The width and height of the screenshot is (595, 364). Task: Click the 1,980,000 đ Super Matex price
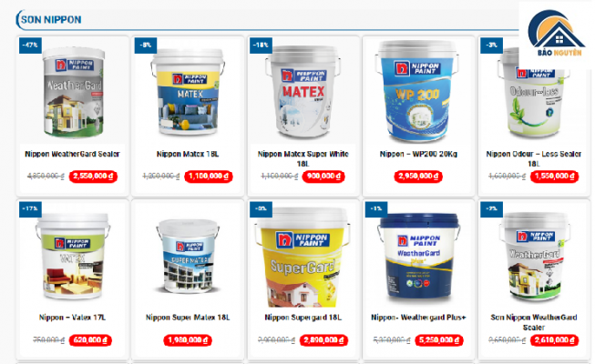tap(188, 340)
